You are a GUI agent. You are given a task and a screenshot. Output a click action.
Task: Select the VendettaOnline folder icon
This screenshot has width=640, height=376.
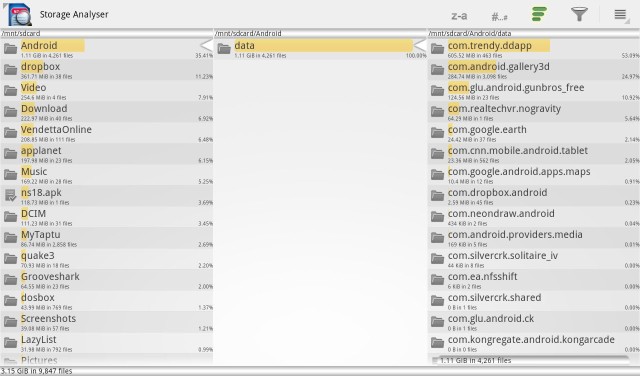[x=10, y=133]
